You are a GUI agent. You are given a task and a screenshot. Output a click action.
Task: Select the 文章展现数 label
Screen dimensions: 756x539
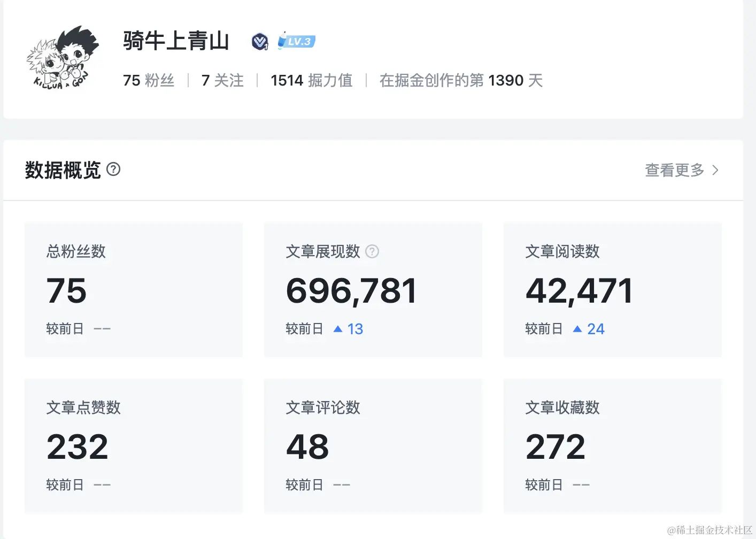point(323,251)
